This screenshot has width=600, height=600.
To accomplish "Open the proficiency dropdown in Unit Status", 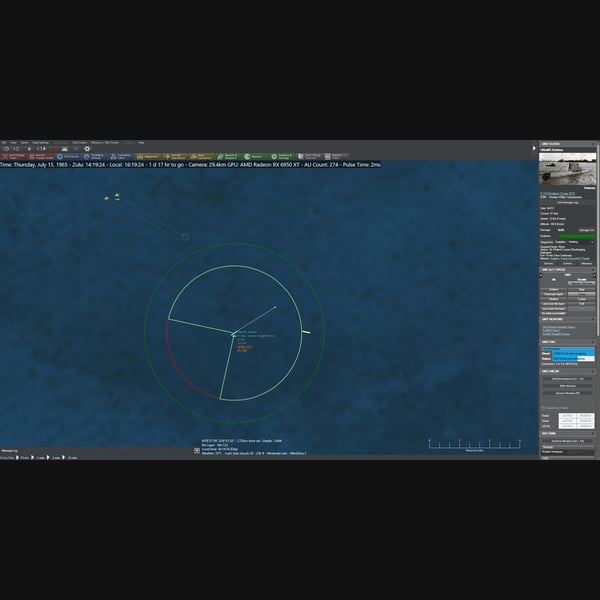I will coord(581,242).
